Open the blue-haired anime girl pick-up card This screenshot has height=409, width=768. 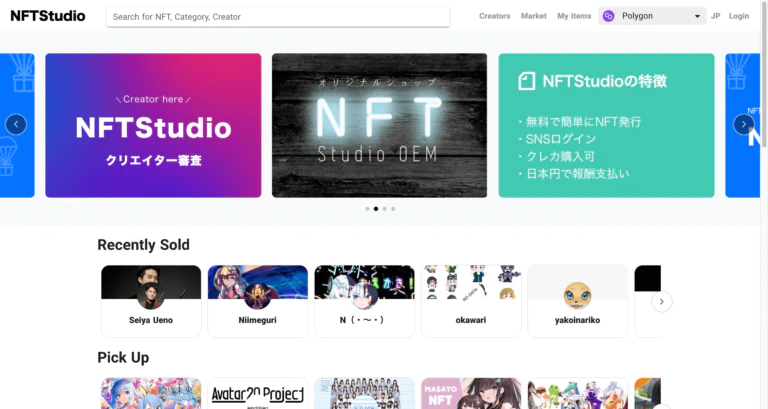(151, 393)
